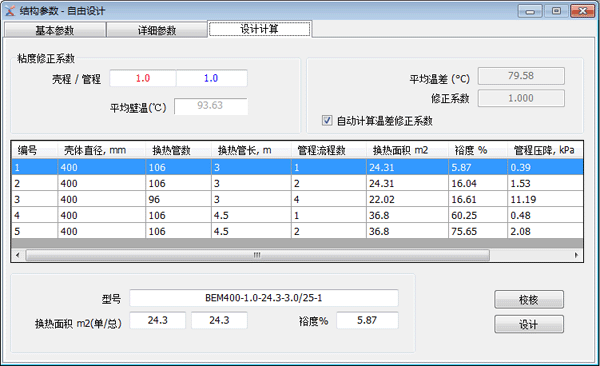Select the 设计计算 tab
Viewport: 600px width, 366px height.
[259, 29]
